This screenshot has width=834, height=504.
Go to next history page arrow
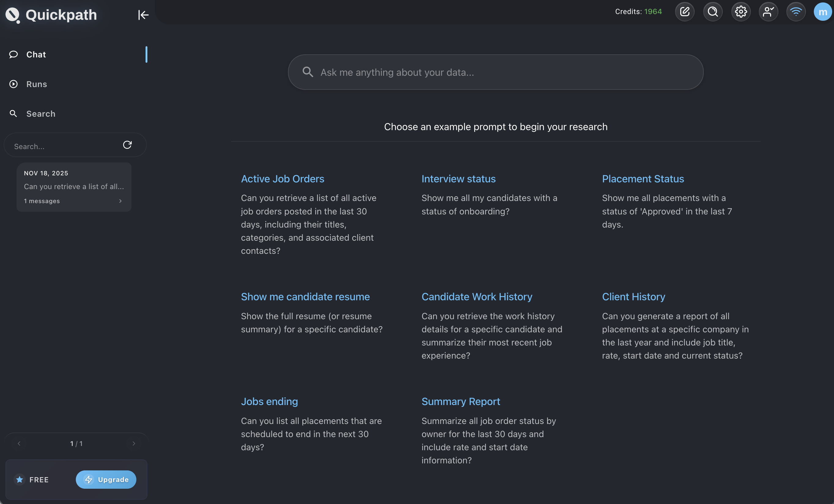(134, 444)
